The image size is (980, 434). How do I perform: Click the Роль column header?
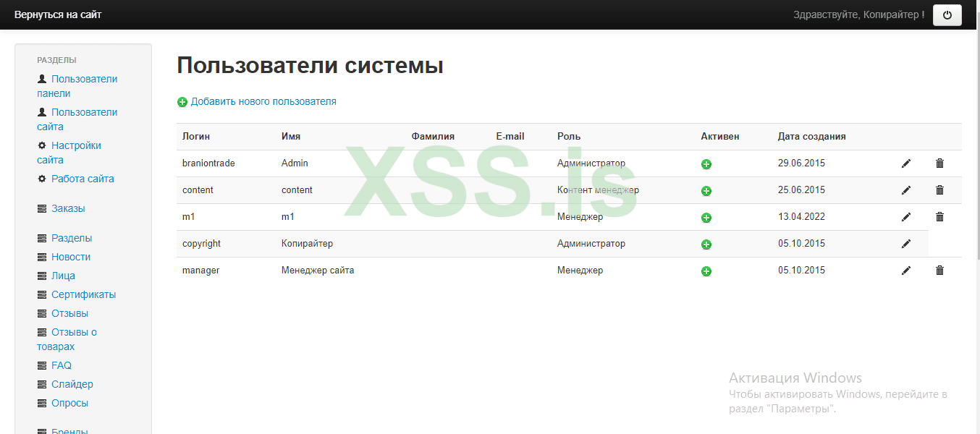[x=569, y=136]
